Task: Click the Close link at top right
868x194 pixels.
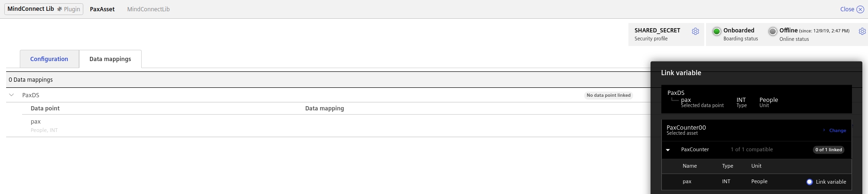Action: (x=847, y=9)
